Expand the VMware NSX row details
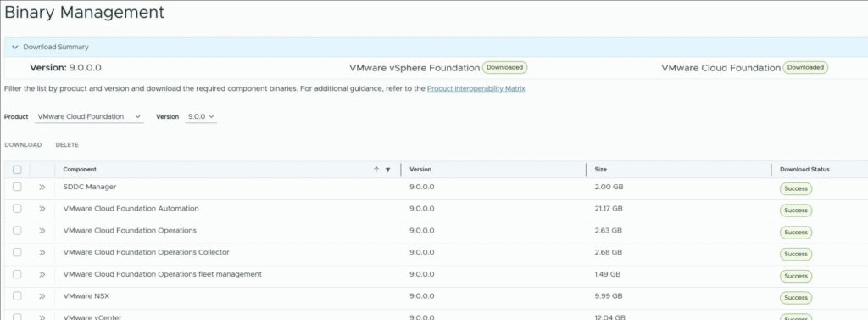 [x=42, y=296]
